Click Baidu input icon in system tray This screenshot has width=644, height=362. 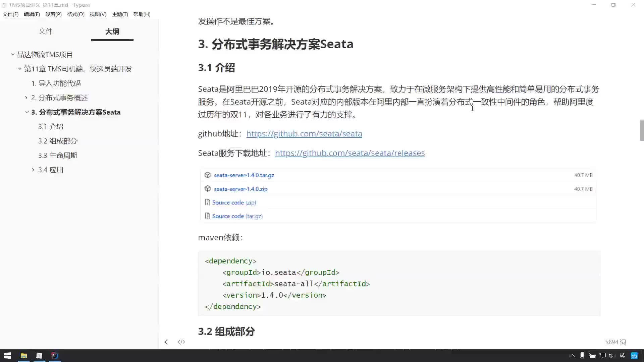pos(634,356)
